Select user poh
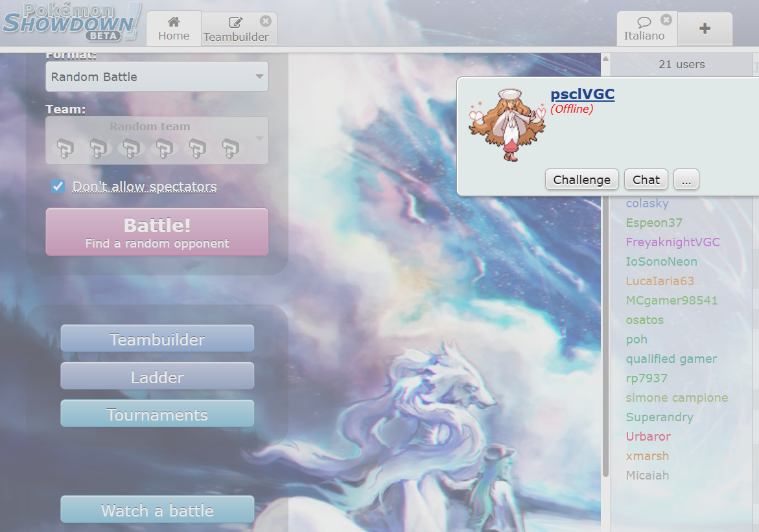Screen dimensions: 759x532 (x=636, y=340)
